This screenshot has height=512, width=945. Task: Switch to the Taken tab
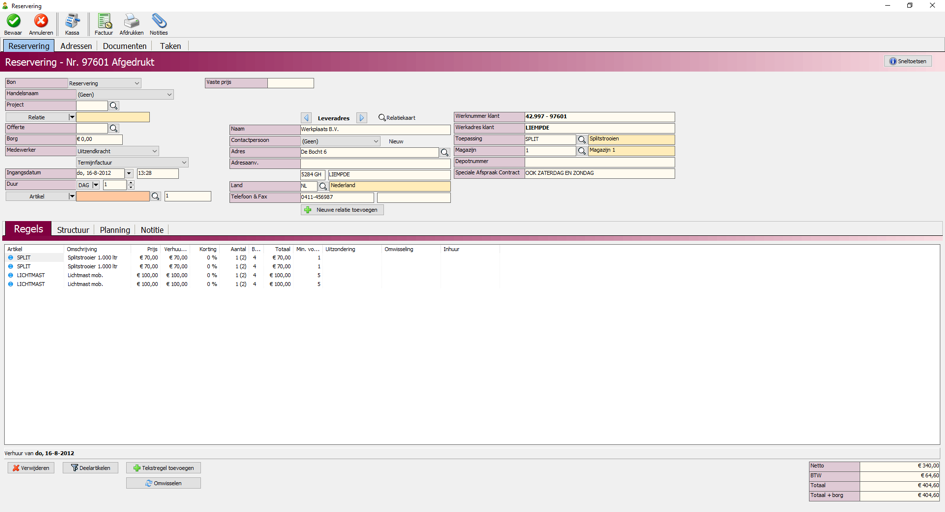coord(171,46)
